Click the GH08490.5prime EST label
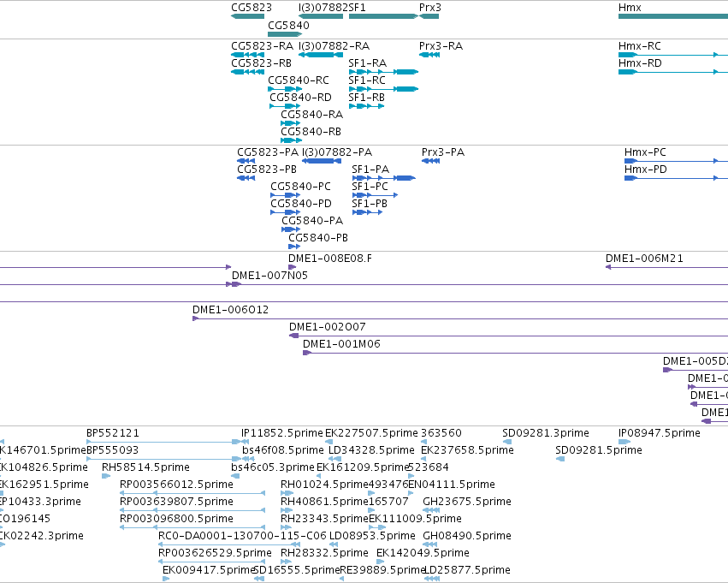Viewport: 728px width, 583px height. coord(466,537)
